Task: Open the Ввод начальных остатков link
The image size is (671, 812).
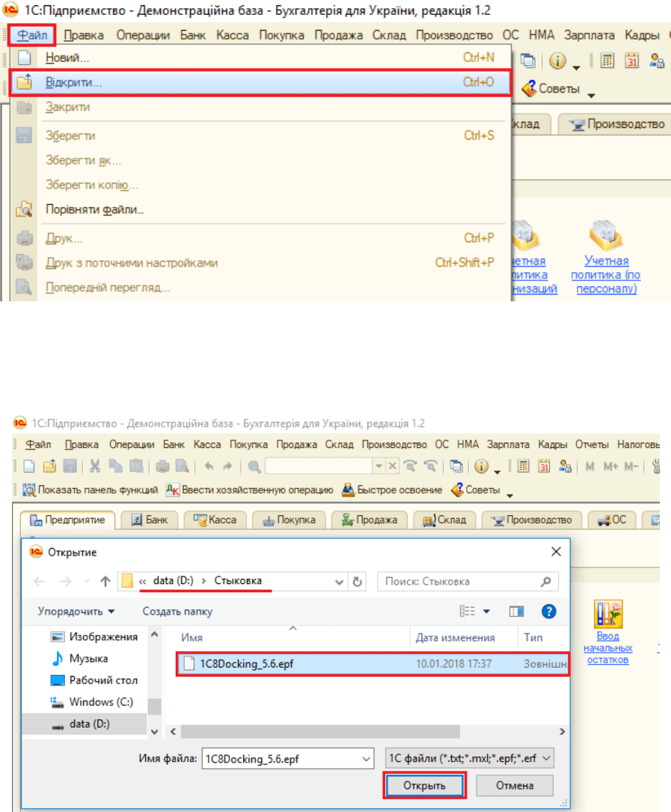Action: click(607, 648)
